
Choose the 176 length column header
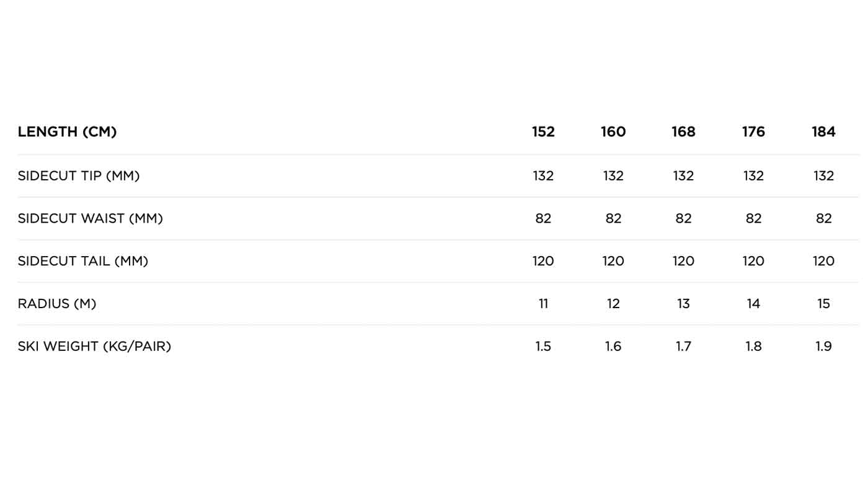[753, 132]
